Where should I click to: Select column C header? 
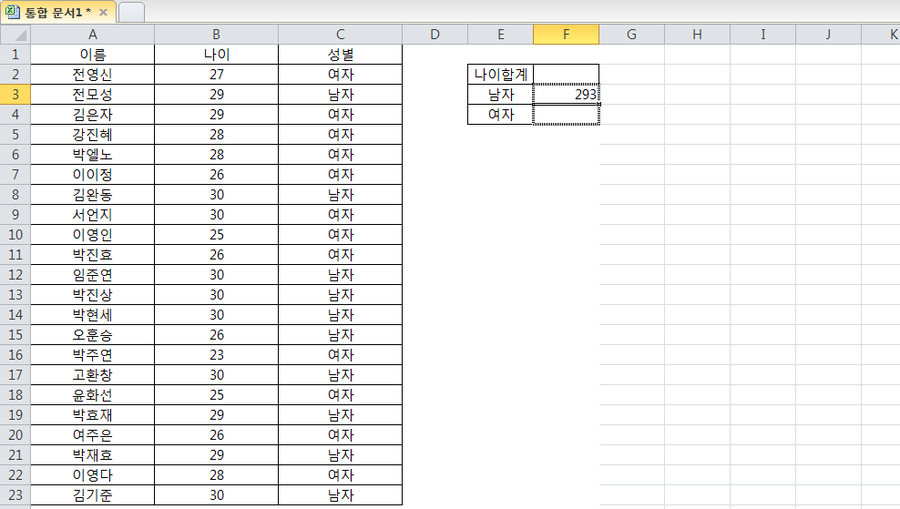click(x=340, y=34)
